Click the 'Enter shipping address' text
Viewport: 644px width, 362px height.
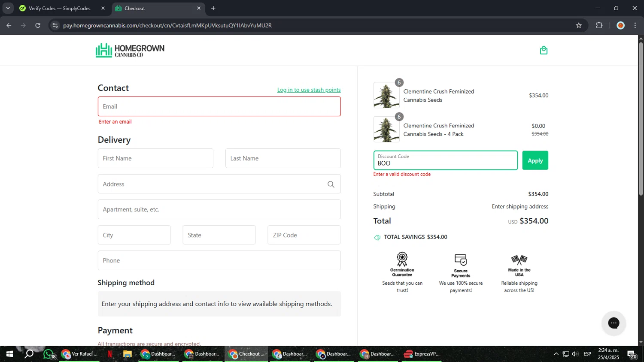tap(520, 206)
